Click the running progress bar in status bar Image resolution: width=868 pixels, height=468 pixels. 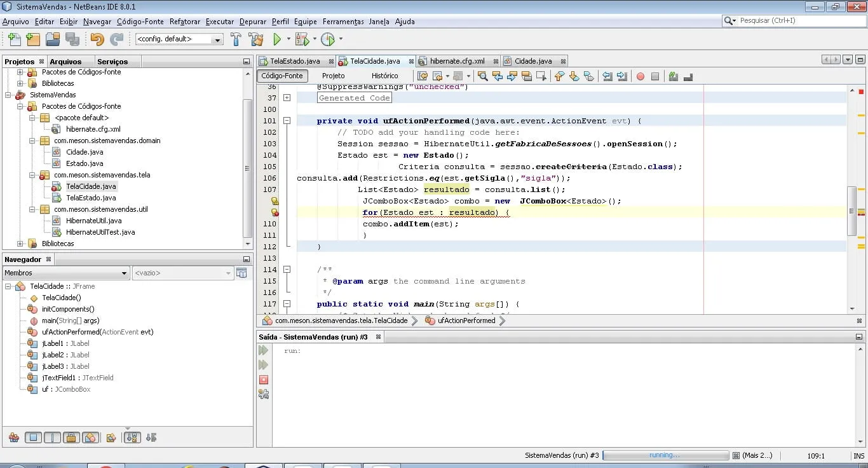click(x=665, y=455)
